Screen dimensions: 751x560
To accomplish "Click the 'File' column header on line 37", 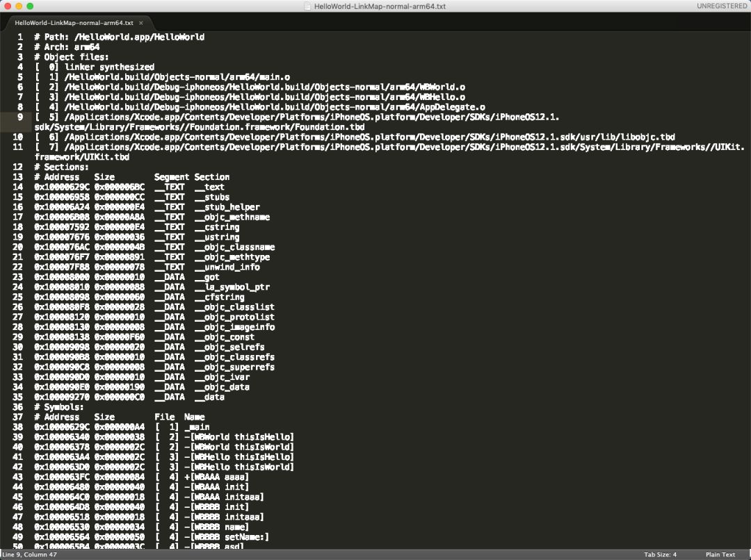I will (164, 418).
